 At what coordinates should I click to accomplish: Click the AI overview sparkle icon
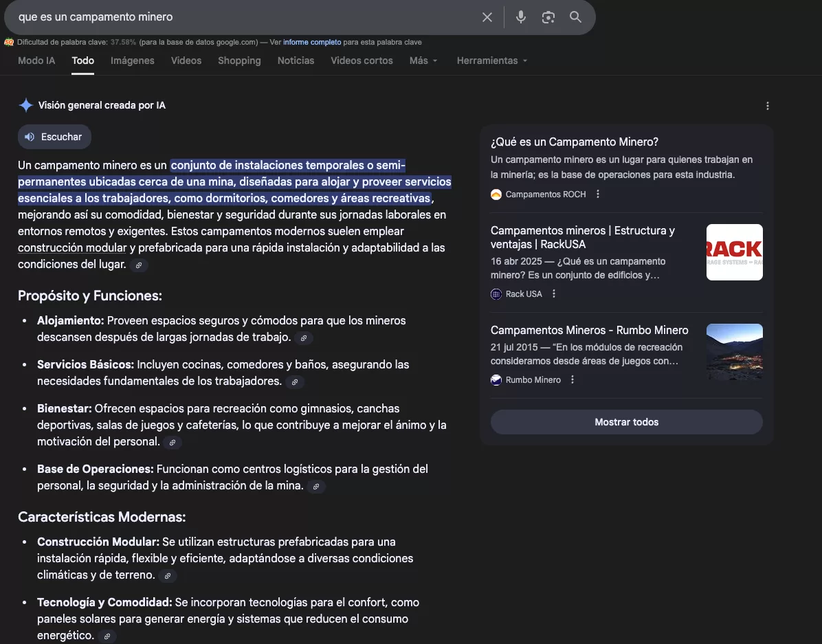25,105
